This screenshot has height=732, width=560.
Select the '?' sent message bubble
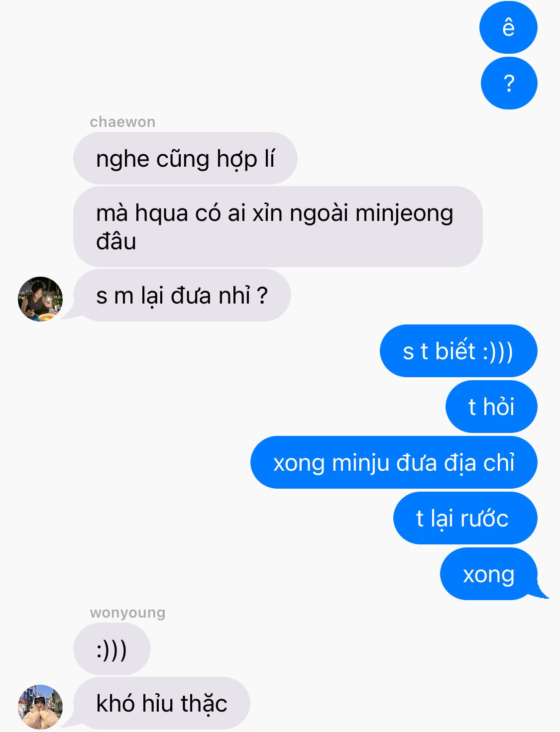509,83
